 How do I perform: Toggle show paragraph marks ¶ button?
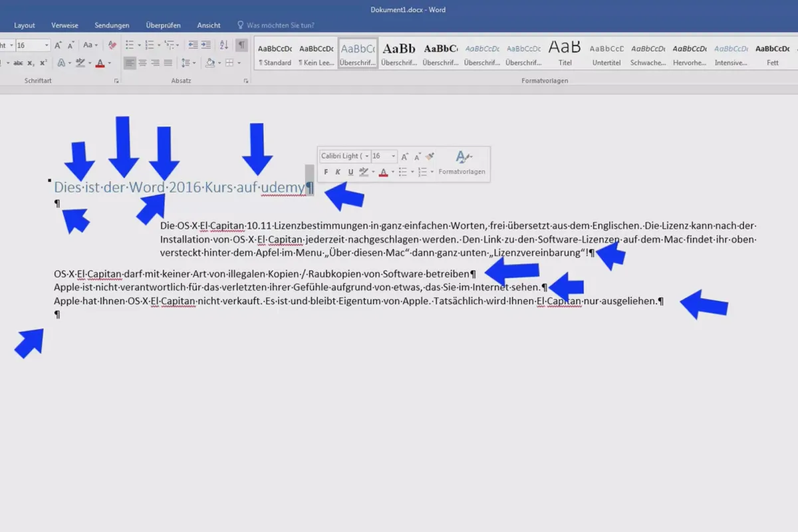[x=241, y=45]
